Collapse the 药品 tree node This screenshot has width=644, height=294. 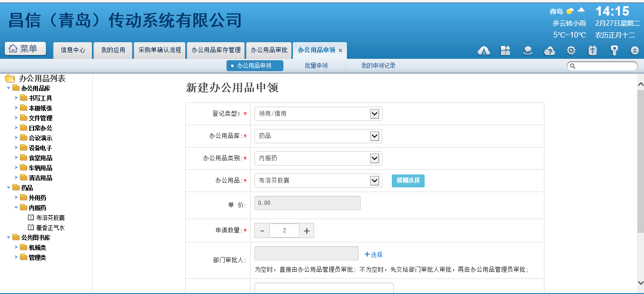pos(9,188)
